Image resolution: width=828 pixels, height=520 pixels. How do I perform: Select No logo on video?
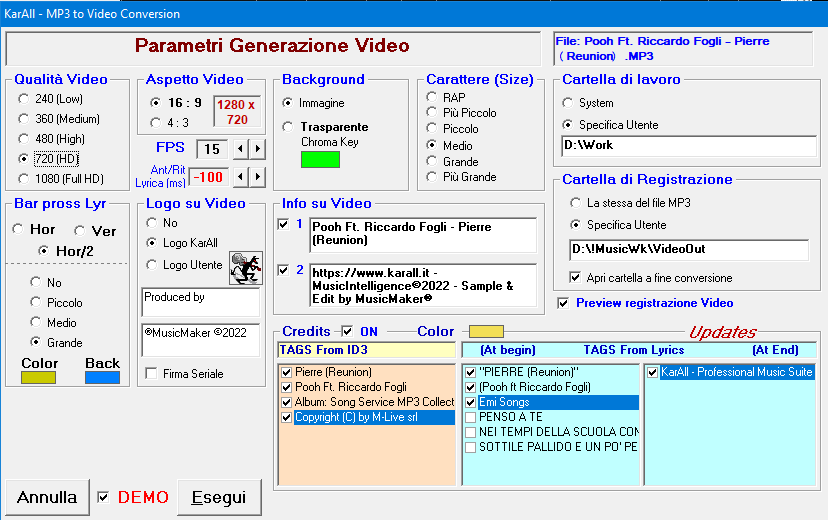tap(152, 223)
